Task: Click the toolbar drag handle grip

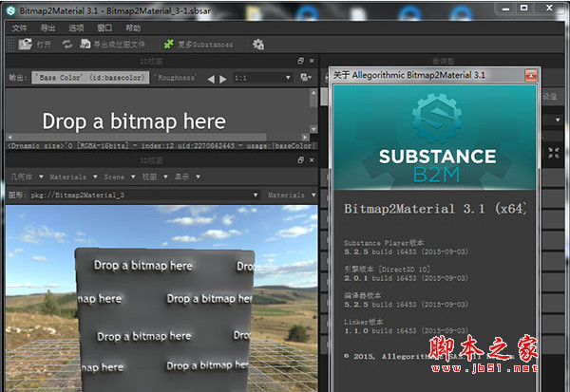Action: (x=10, y=45)
